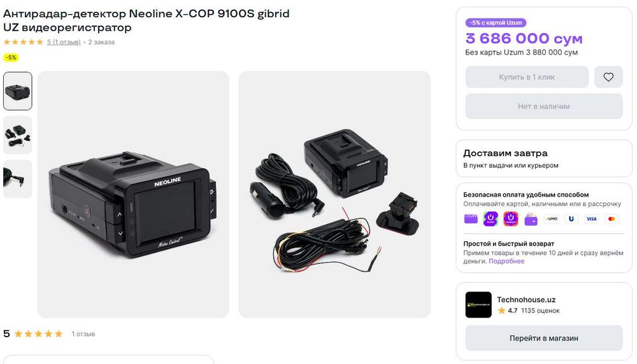Open the full kit contents photo
Image resolution: width=637 pixels, height=364 pixels.
(x=334, y=194)
